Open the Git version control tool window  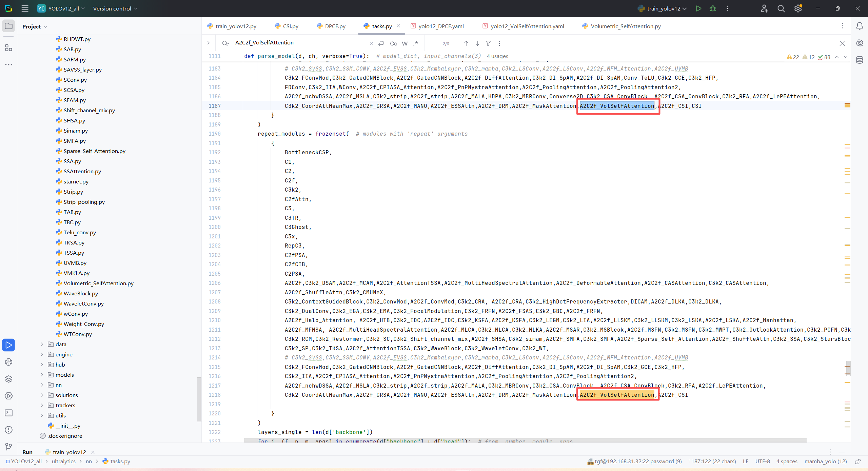click(9, 447)
